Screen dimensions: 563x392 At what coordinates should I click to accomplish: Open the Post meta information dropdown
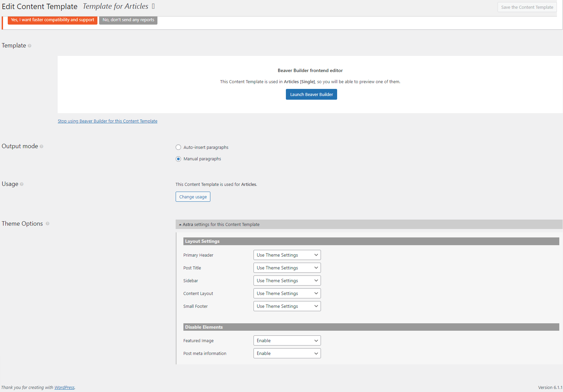click(287, 353)
